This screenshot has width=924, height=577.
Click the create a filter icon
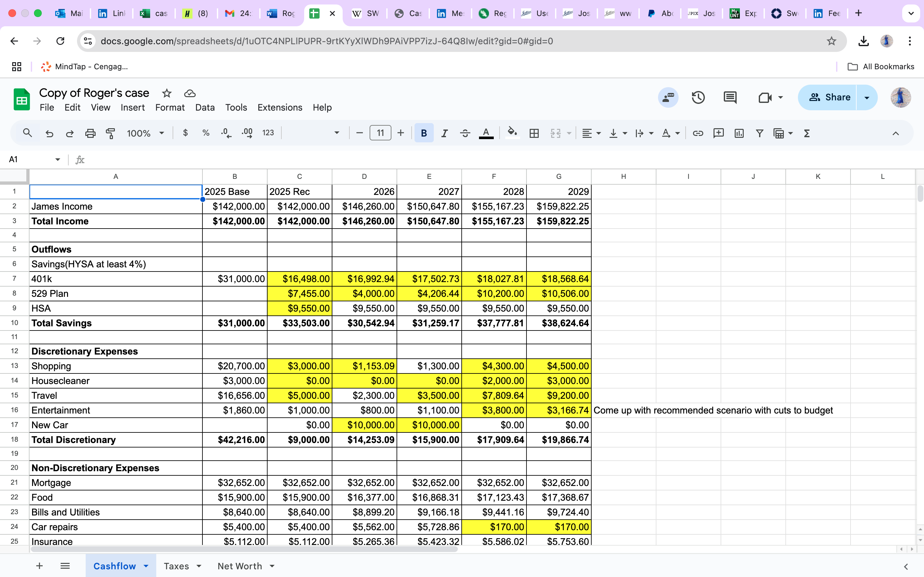759,133
